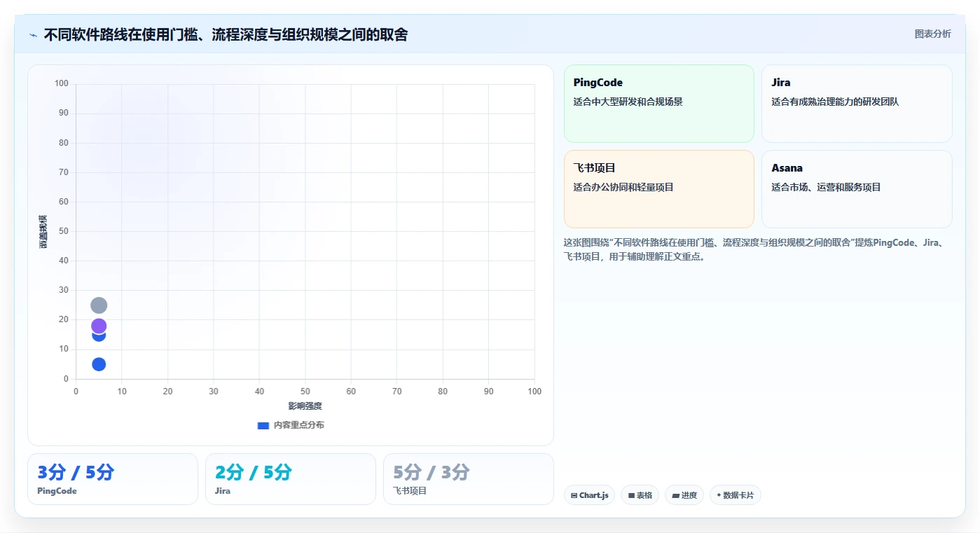This screenshot has height=533, width=980.
Task: Click the lightning icon before the title
Action: click(33, 34)
